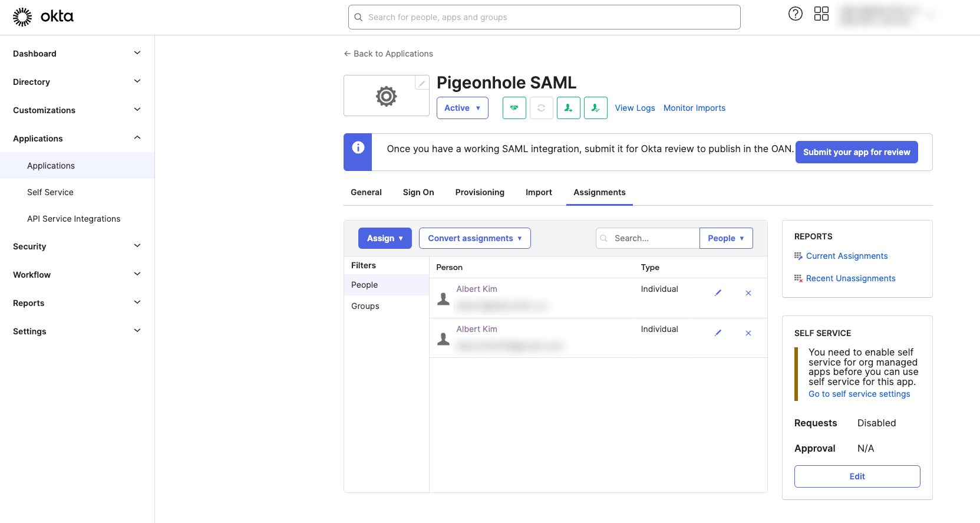The height and width of the screenshot is (523, 980).
Task: Open the Assign dropdown button
Action: [x=385, y=238]
